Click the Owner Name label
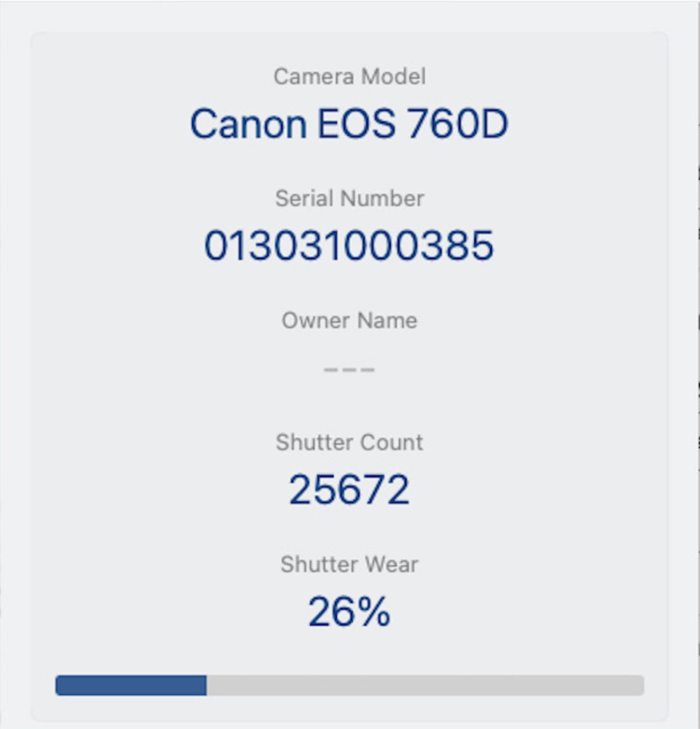The width and height of the screenshot is (700, 729). point(349,321)
